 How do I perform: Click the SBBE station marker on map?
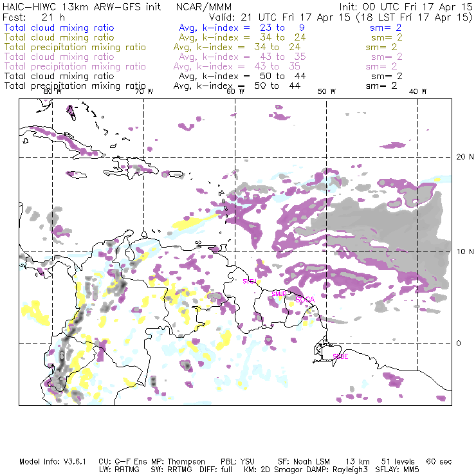pos(340,356)
